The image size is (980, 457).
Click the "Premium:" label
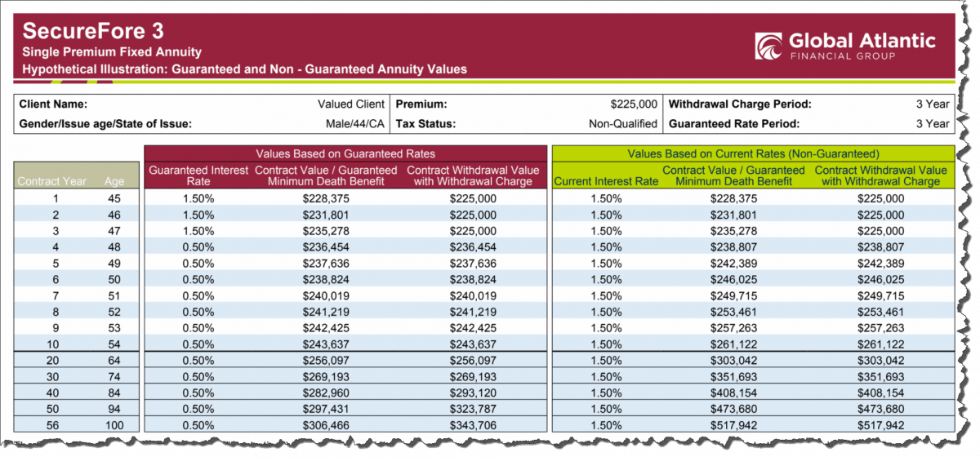(x=421, y=104)
